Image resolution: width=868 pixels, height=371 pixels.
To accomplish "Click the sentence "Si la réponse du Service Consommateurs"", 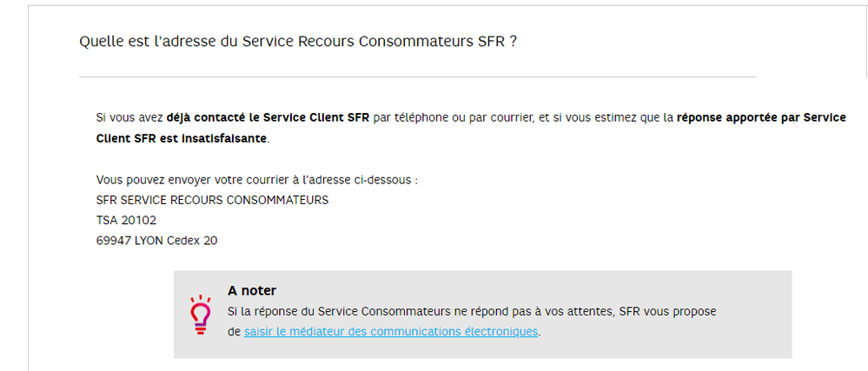I will pyautogui.click(x=339, y=311).
